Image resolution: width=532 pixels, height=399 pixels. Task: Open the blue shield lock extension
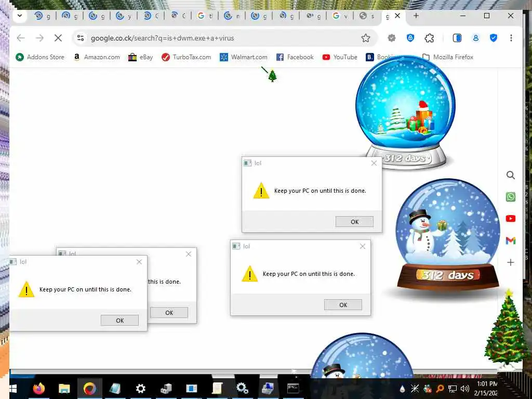point(410,38)
